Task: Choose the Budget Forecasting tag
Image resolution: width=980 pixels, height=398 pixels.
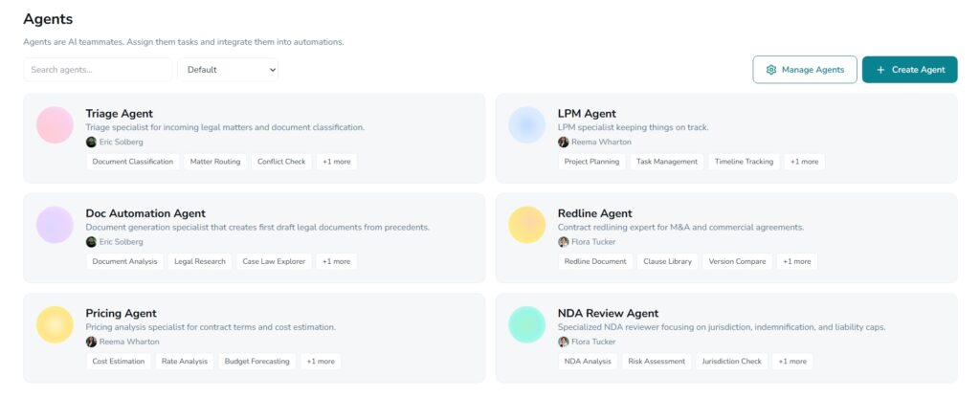Action: click(256, 362)
